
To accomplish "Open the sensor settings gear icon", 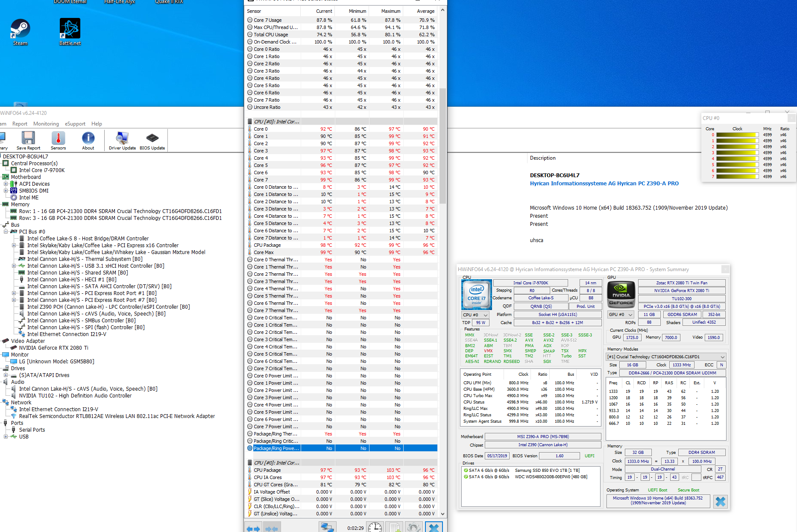I will pos(414,528).
